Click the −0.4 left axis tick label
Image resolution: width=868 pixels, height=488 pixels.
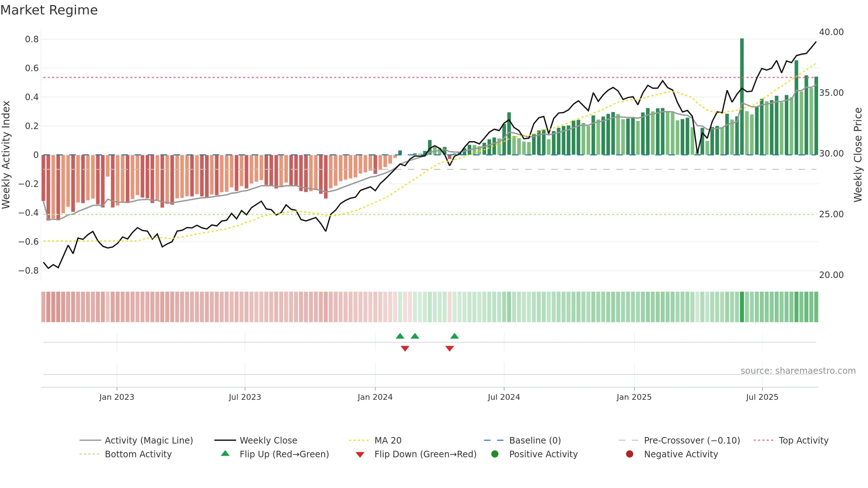tap(29, 213)
